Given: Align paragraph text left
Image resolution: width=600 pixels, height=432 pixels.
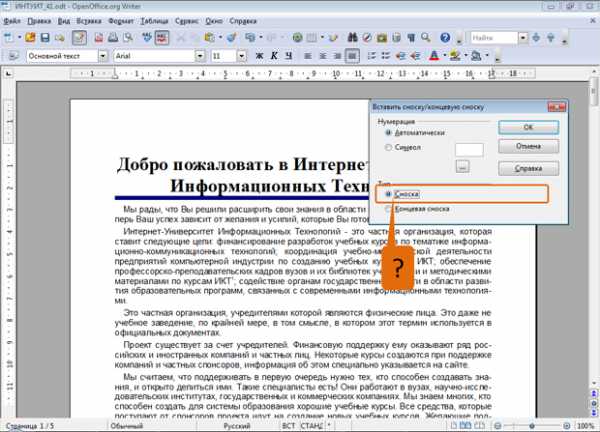Looking at the screenshot, I should [x=308, y=56].
